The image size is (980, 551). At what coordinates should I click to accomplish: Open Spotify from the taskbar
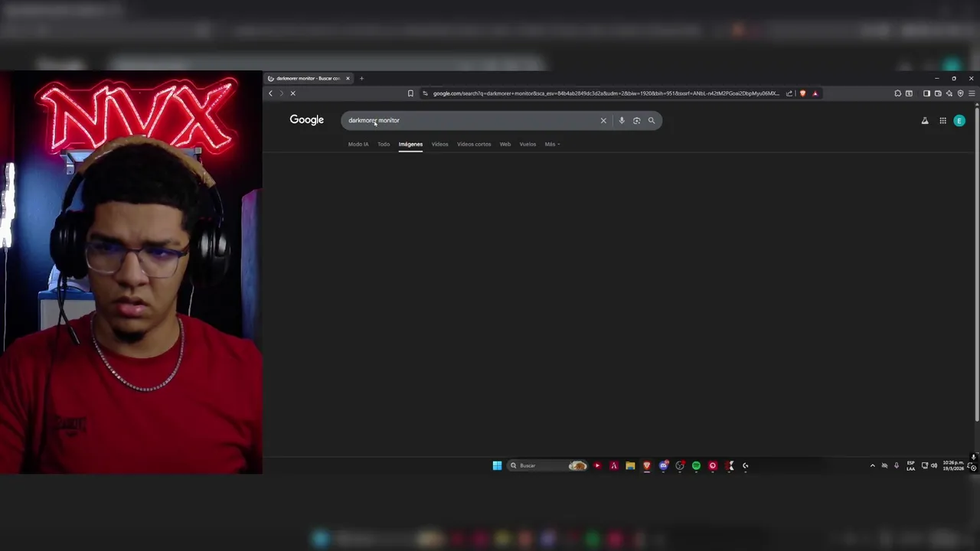(x=696, y=465)
